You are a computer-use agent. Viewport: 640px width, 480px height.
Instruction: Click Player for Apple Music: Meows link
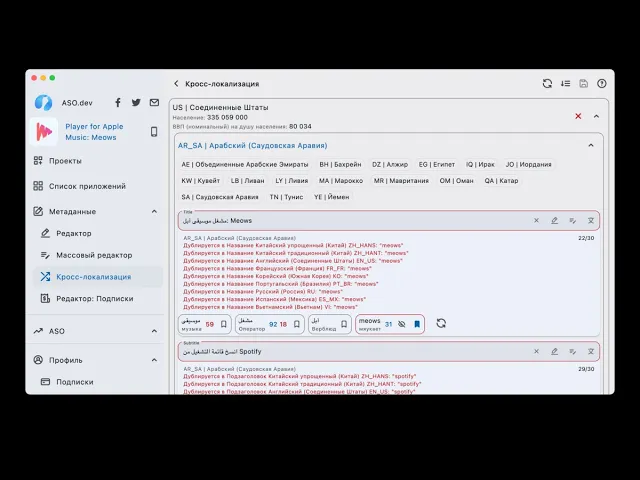pyautogui.click(x=94, y=132)
